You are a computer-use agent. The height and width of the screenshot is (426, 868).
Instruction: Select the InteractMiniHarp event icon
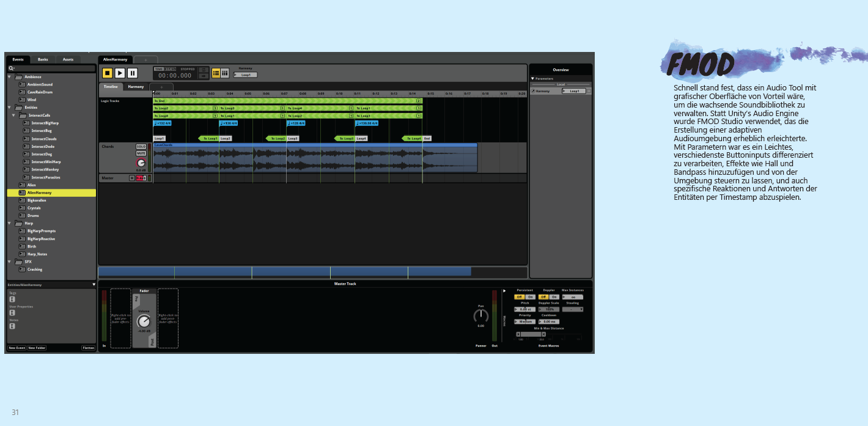[26, 161]
